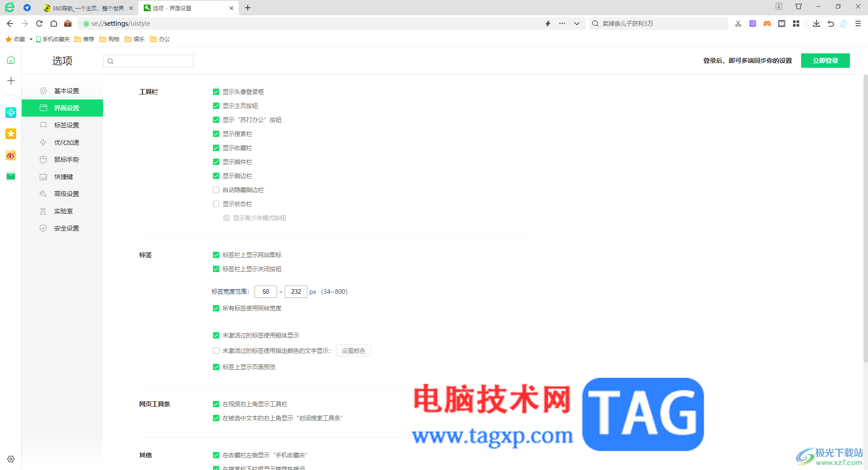Open 基本设置 in settings navigation
868x470 pixels.
(x=62, y=91)
